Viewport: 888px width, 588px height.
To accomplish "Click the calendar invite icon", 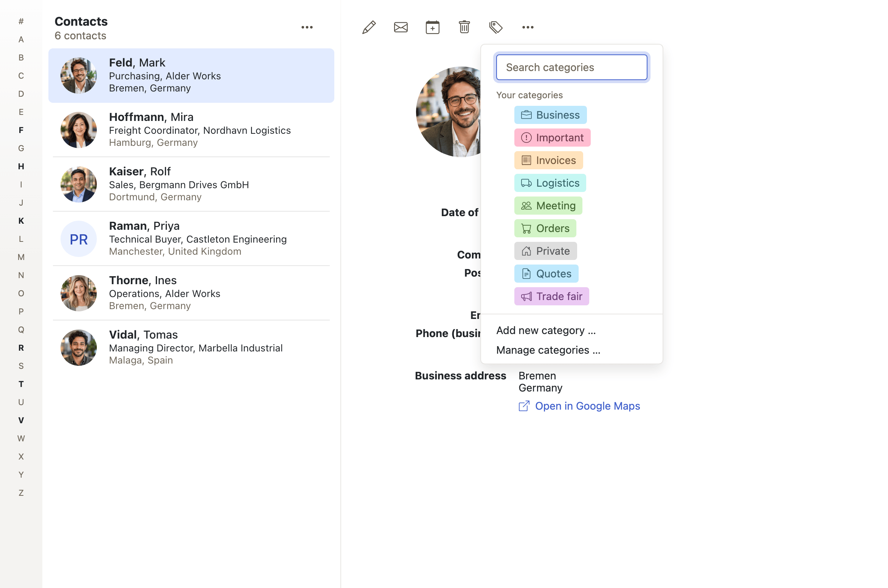I will click(432, 27).
